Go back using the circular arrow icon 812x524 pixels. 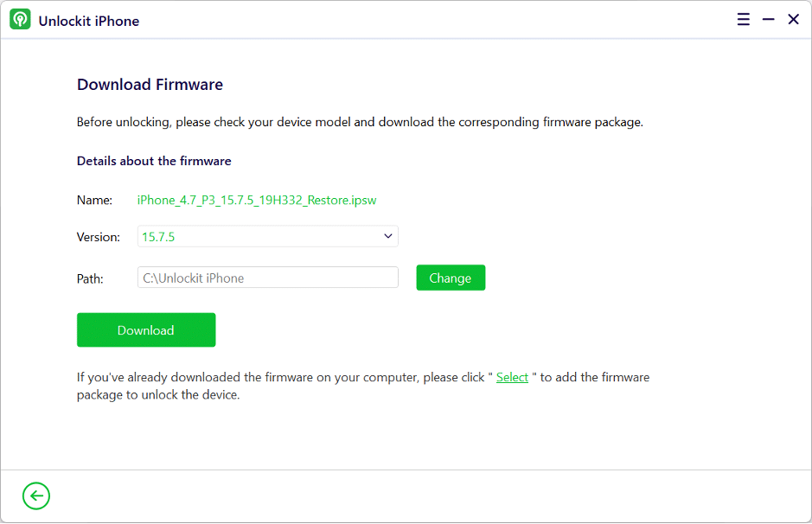tap(36, 495)
